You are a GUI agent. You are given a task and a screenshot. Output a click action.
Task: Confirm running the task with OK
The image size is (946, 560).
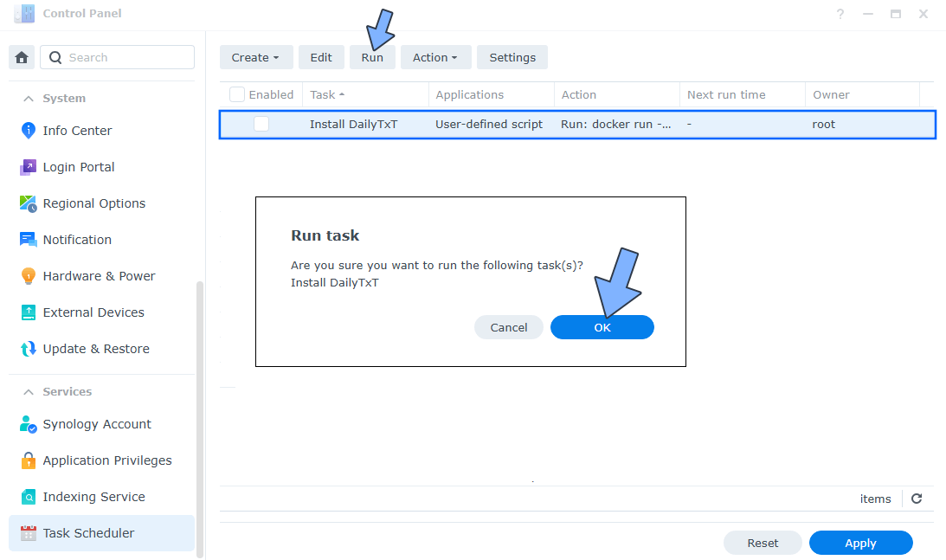tap(602, 327)
